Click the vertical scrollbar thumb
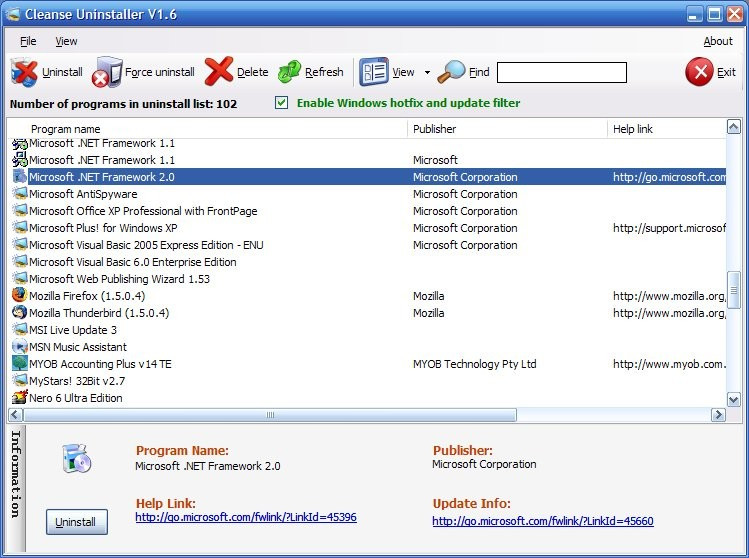This screenshot has height=558, width=749. tap(733, 290)
